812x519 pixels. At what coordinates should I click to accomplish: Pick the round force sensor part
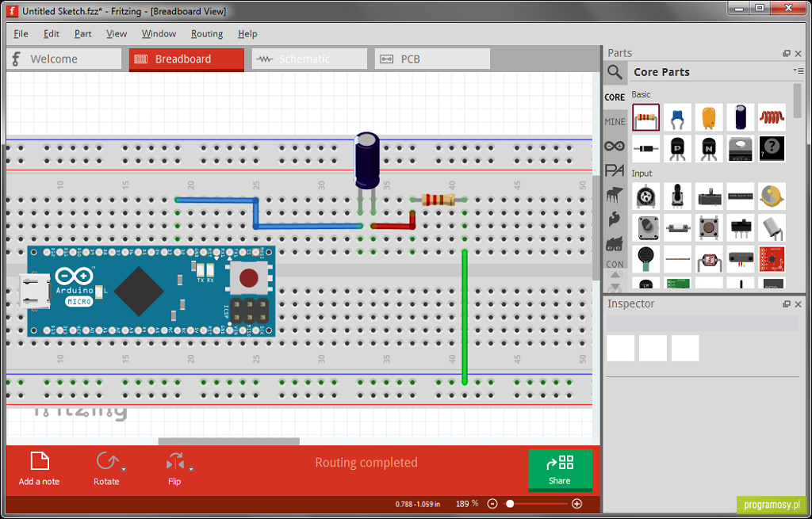click(645, 259)
